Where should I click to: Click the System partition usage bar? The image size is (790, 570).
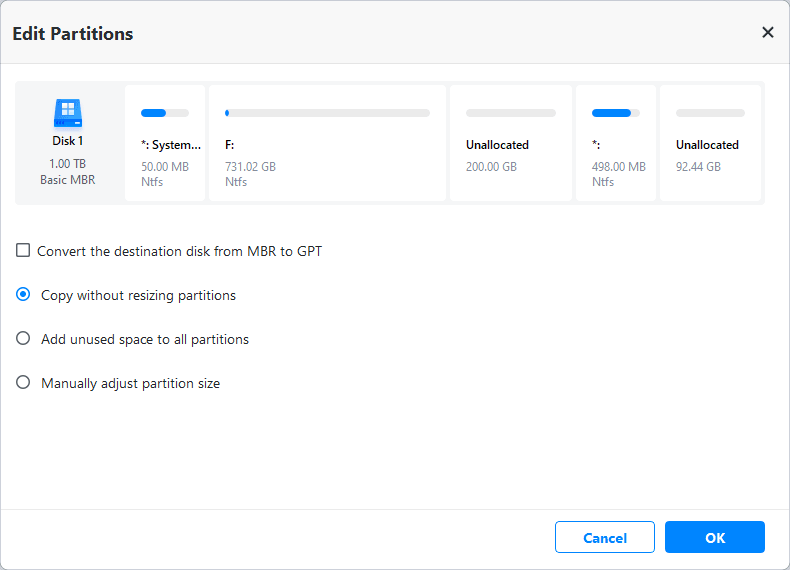click(x=165, y=113)
